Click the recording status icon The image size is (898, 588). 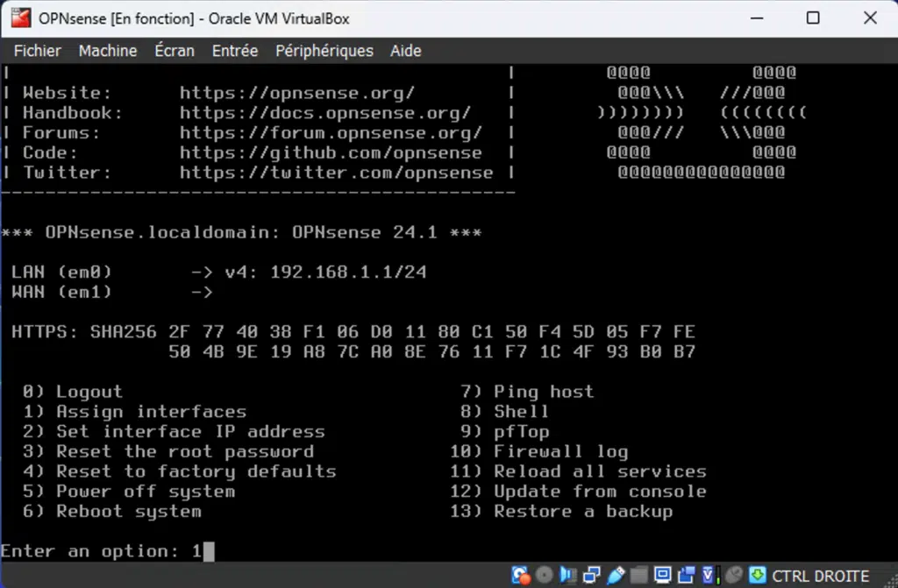[x=686, y=575]
